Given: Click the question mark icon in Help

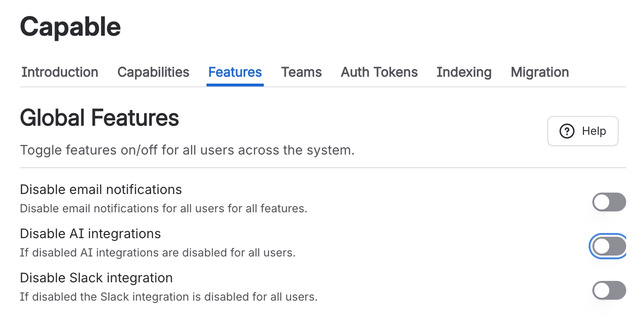Looking at the screenshot, I should pos(567,132).
